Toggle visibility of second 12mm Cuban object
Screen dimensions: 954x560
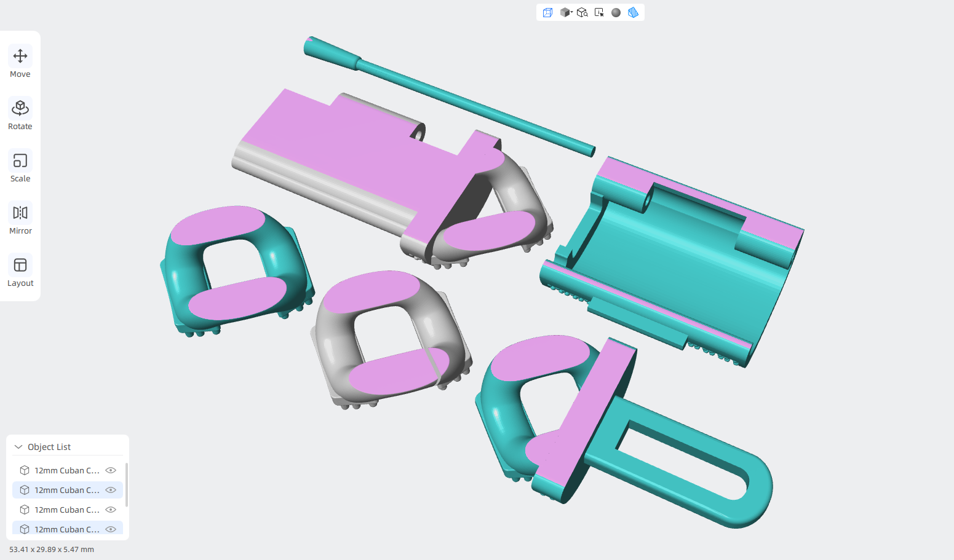tap(111, 490)
